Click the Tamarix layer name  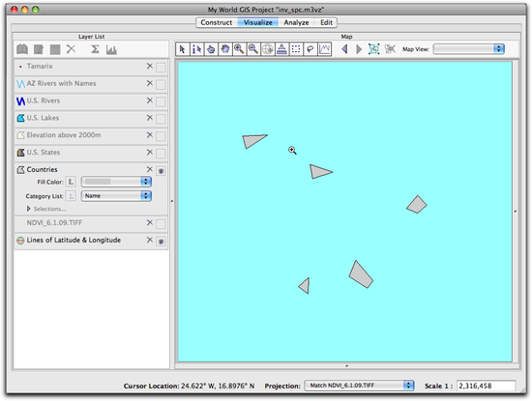click(x=40, y=66)
